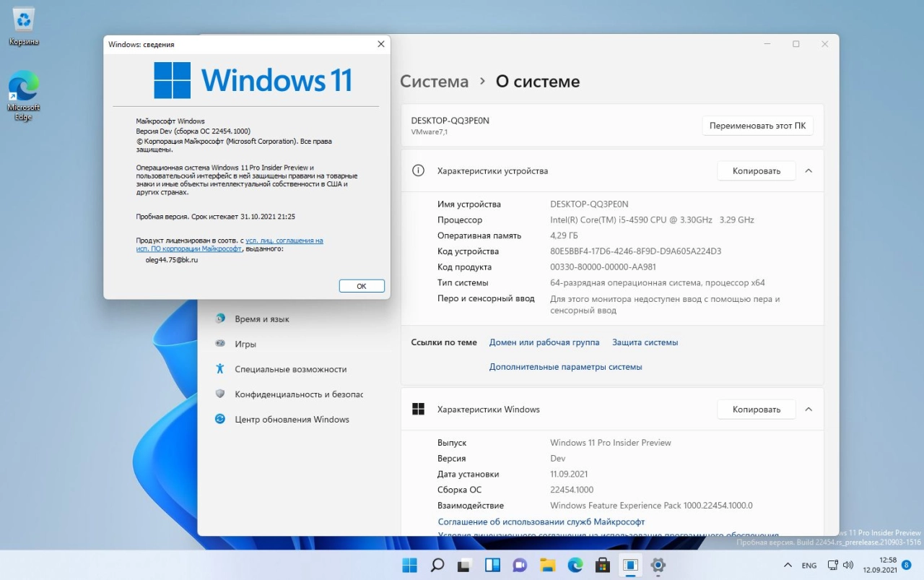Click the privacy shield icon
The height and width of the screenshot is (580, 924).
click(220, 394)
